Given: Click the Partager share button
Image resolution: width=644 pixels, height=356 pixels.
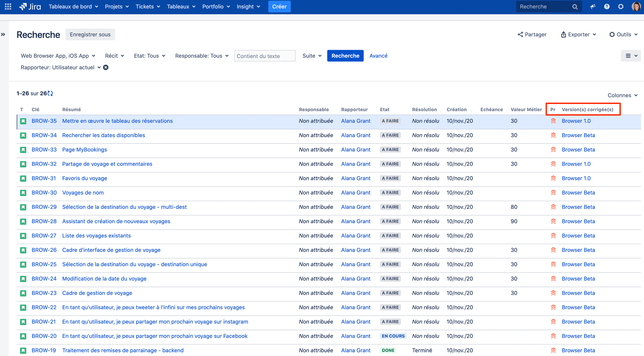Looking at the screenshot, I should coord(532,34).
